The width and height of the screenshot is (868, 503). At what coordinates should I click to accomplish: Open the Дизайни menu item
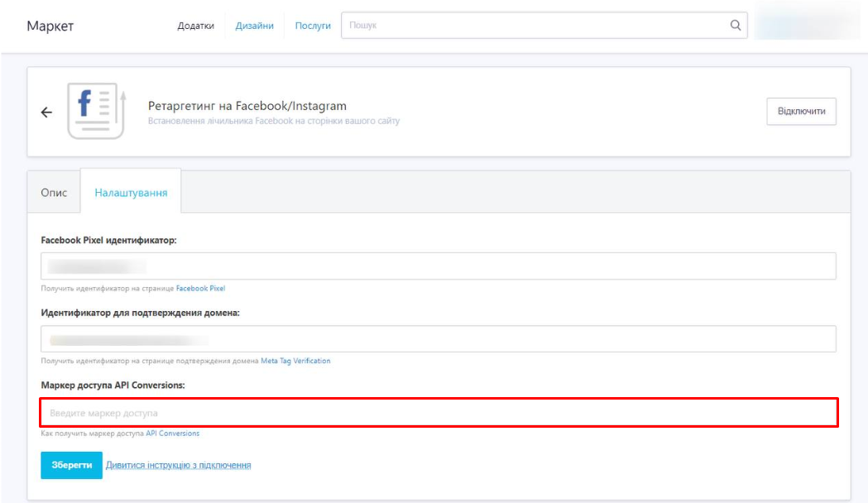tap(254, 26)
